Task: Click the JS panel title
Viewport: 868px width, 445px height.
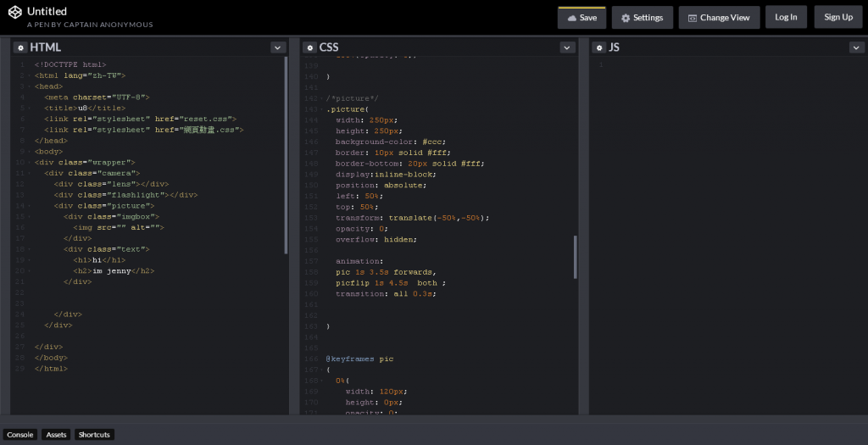Action: [614, 47]
